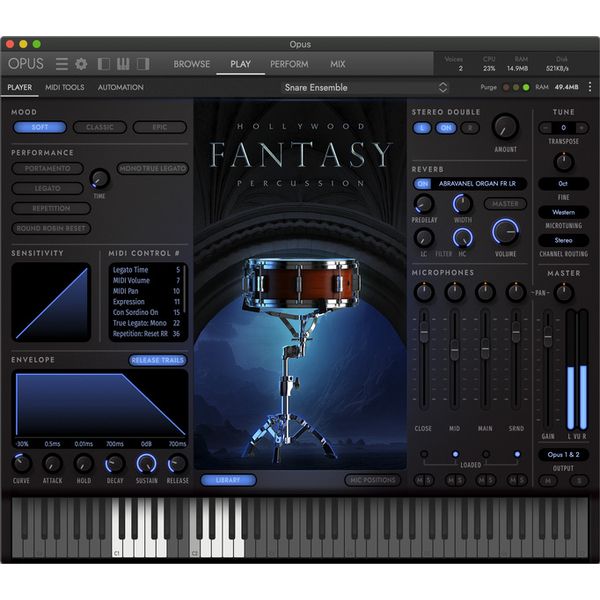The width and height of the screenshot is (600, 600).
Task: Adjust the Close microphone pan knob
Action: pos(424,292)
